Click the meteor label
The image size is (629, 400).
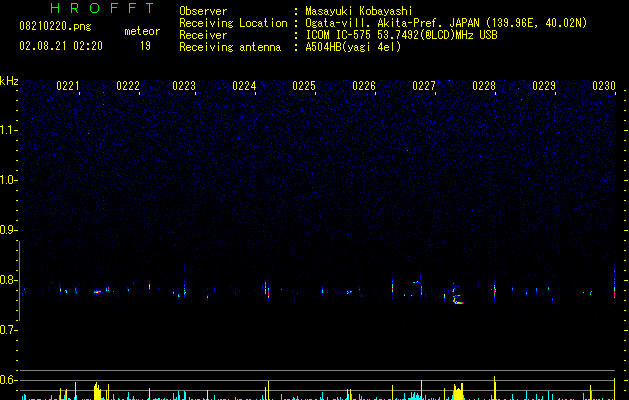(142, 31)
